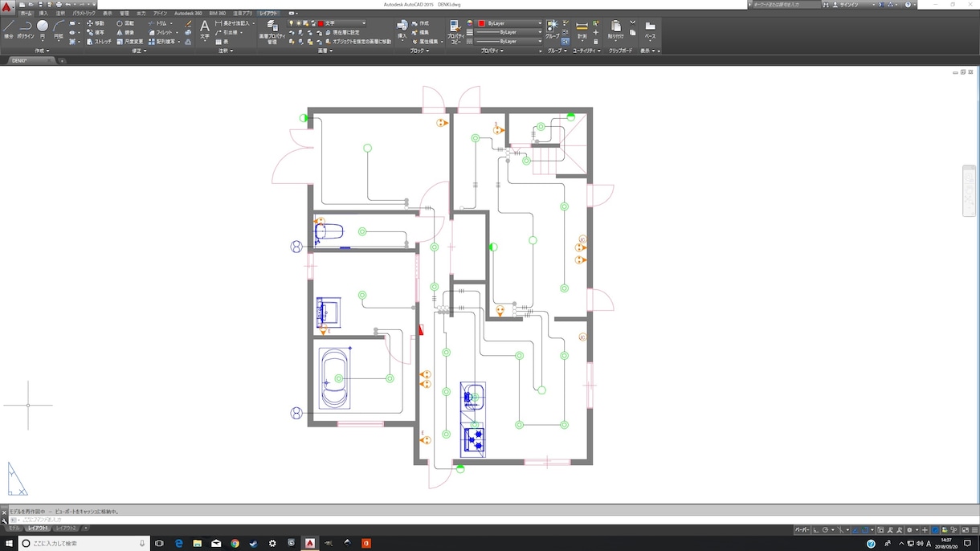Switch to the レイアウト2 layout tab
Image resolution: width=980 pixels, height=551 pixels.
pyautogui.click(x=66, y=529)
